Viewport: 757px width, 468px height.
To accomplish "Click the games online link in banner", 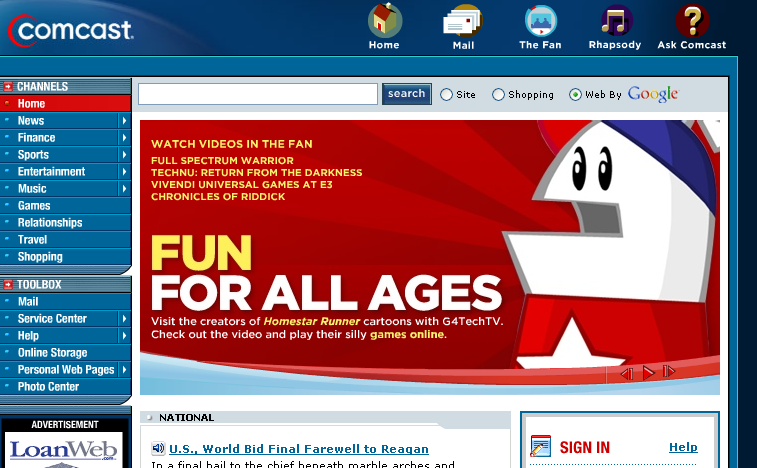I will pyautogui.click(x=407, y=334).
